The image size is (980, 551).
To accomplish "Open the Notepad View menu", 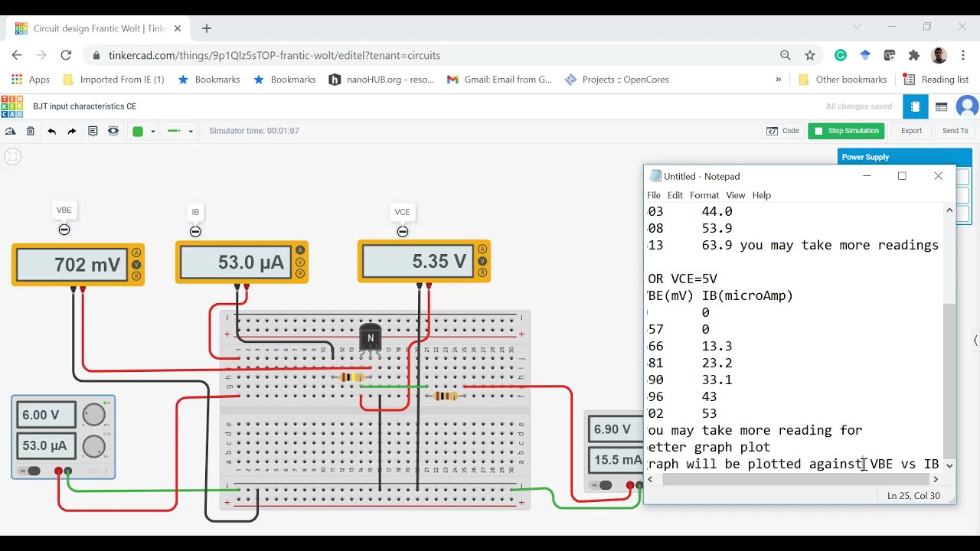I will (735, 195).
